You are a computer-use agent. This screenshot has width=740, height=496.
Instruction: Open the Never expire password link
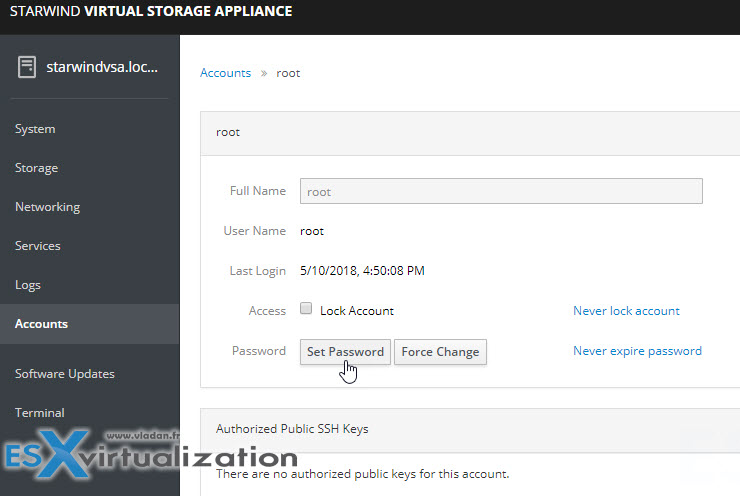pos(638,351)
